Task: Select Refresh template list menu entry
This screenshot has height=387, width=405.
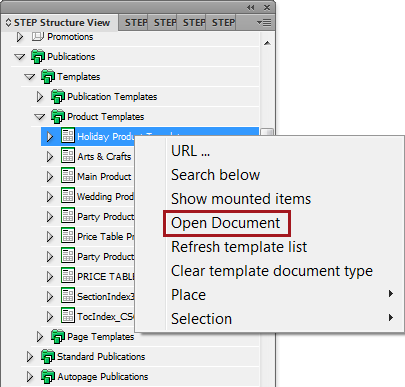Action: coord(239,247)
